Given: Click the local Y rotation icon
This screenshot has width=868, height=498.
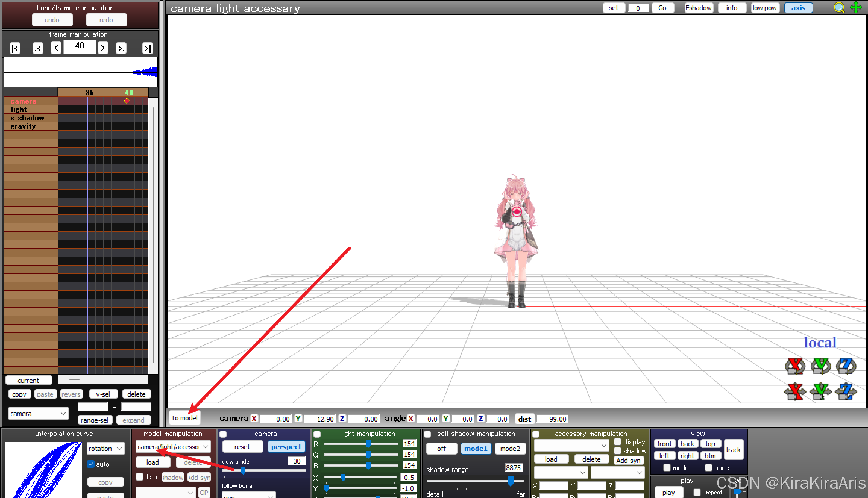Looking at the screenshot, I should click(x=820, y=366).
